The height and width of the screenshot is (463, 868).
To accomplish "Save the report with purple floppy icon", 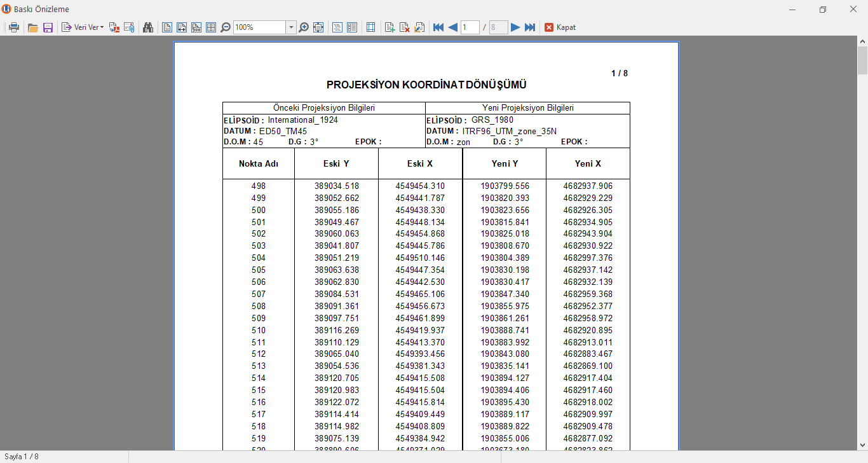I will pos(48,27).
